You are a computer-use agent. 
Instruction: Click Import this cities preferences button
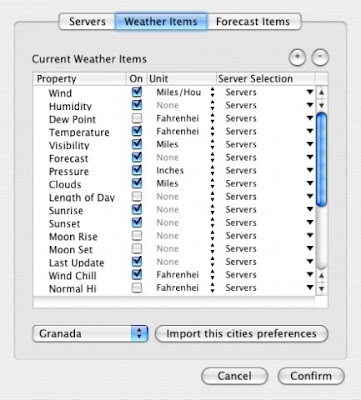click(x=241, y=334)
